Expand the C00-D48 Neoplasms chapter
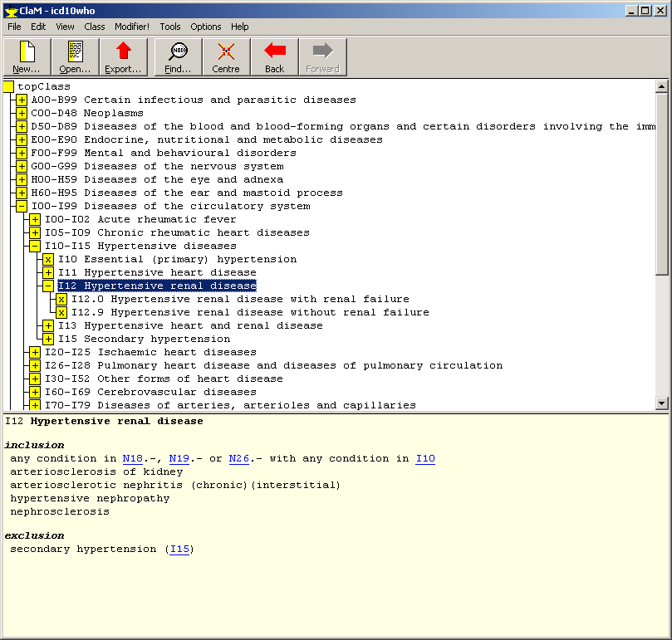Viewport: 672px width, 640px height. point(22,113)
